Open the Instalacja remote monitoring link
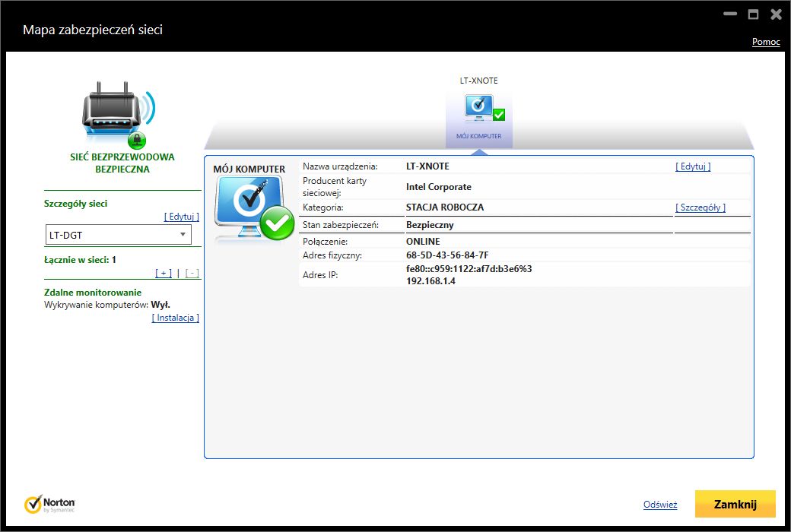This screenshot has width=791, height=532. tap(176, 318)
